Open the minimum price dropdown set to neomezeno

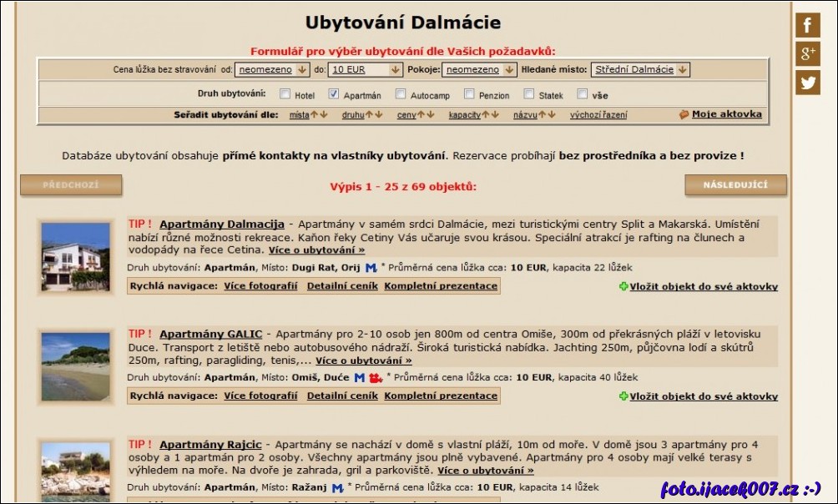272,69
